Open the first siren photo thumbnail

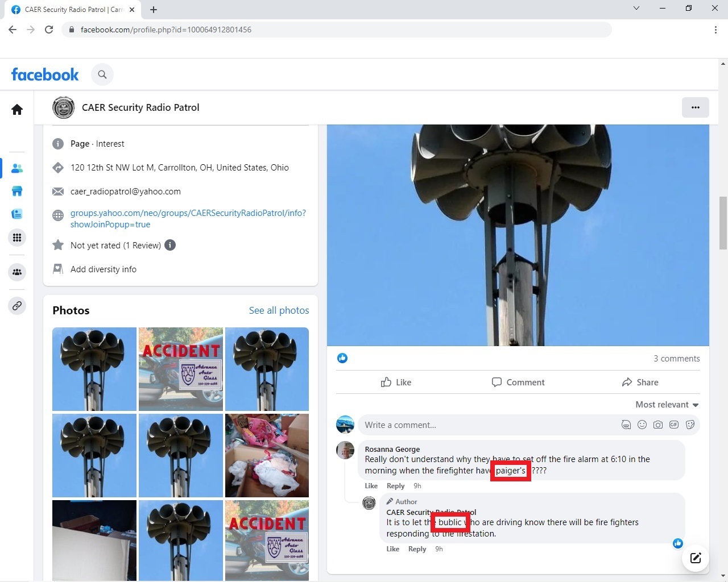94,369
